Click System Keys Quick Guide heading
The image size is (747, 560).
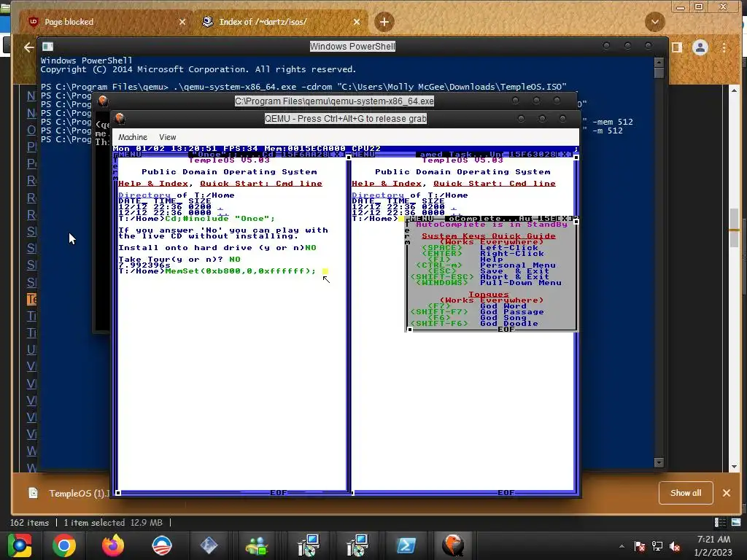[x=488, y=236]
